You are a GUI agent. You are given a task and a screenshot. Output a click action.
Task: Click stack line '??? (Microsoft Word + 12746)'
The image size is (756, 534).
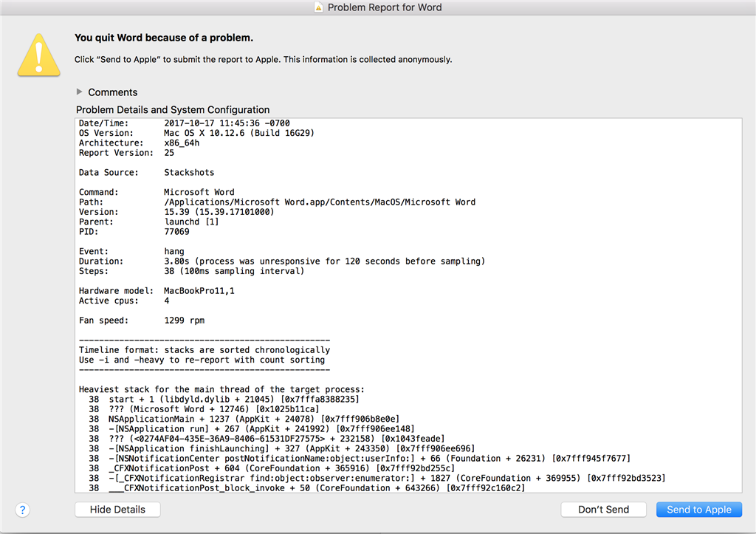coord(204,409)
